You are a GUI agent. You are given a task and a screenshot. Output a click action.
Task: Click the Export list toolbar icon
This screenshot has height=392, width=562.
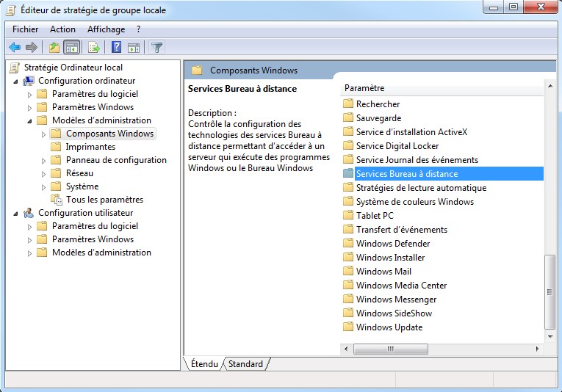coord(93,48)
